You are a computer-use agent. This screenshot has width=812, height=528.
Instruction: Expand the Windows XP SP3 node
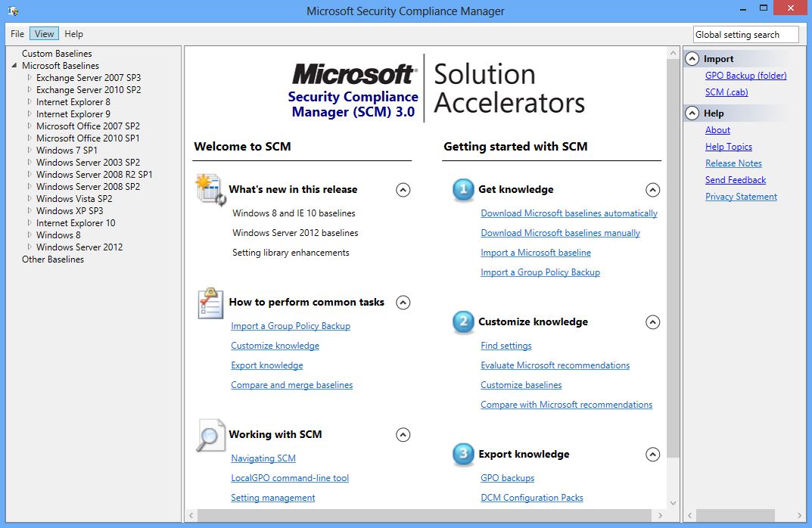coord(30,211)
